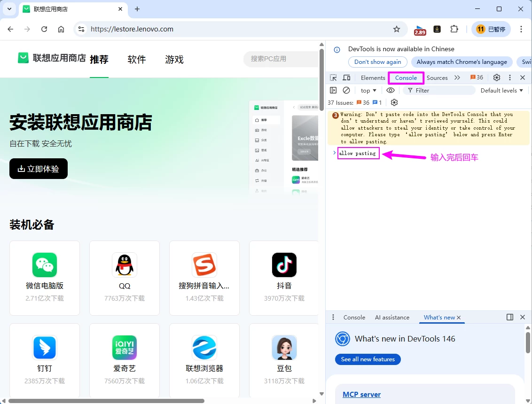
Task: Click the 36 issues badge in the DevTools toolbar
Action: pos(477,78)
